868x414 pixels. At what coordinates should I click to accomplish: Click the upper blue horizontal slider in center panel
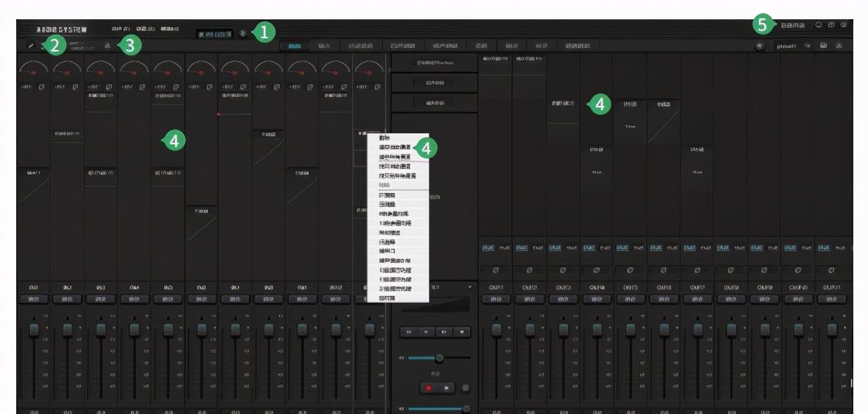(439, 358)
